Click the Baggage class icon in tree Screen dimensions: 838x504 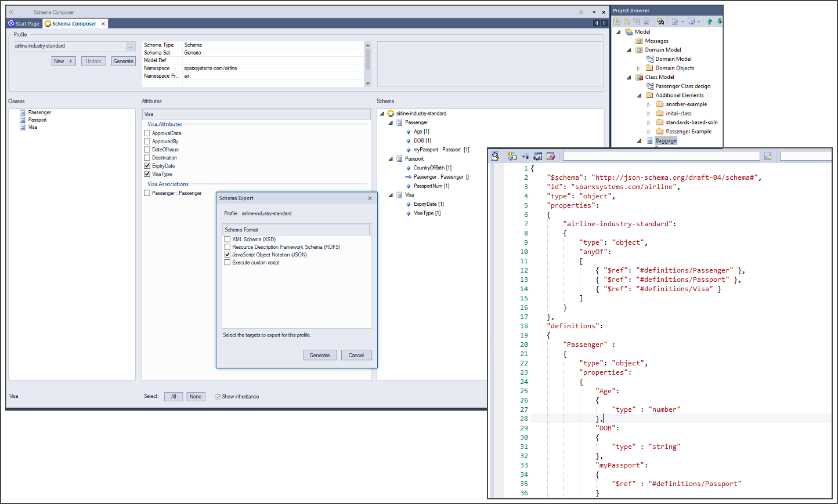650,141
